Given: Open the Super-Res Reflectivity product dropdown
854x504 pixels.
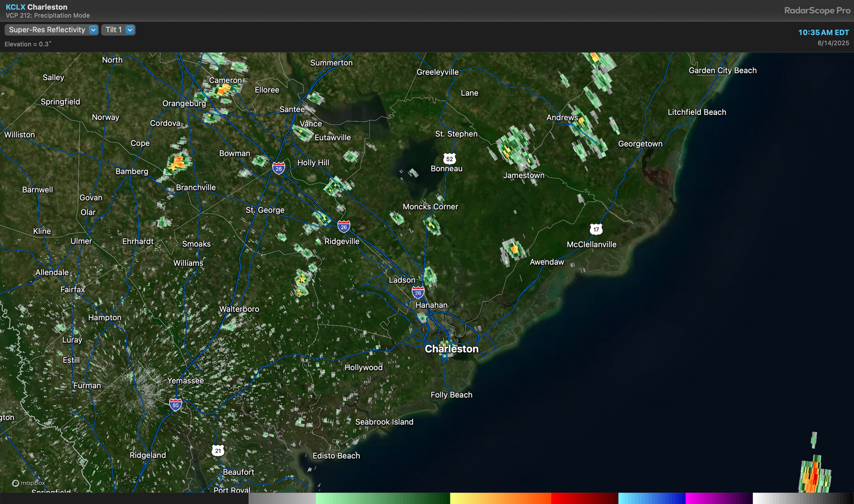Looking at the screenshot, I should (51, 30).
